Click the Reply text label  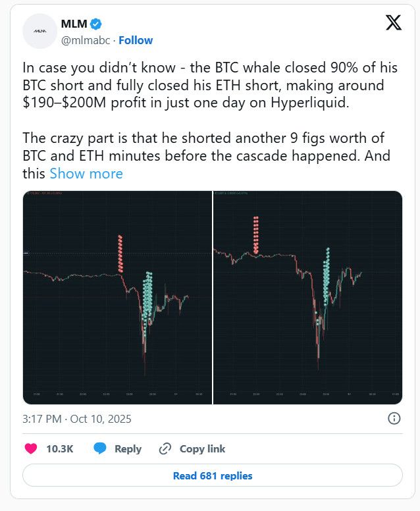pyautogui.click(x=128, y=448)
